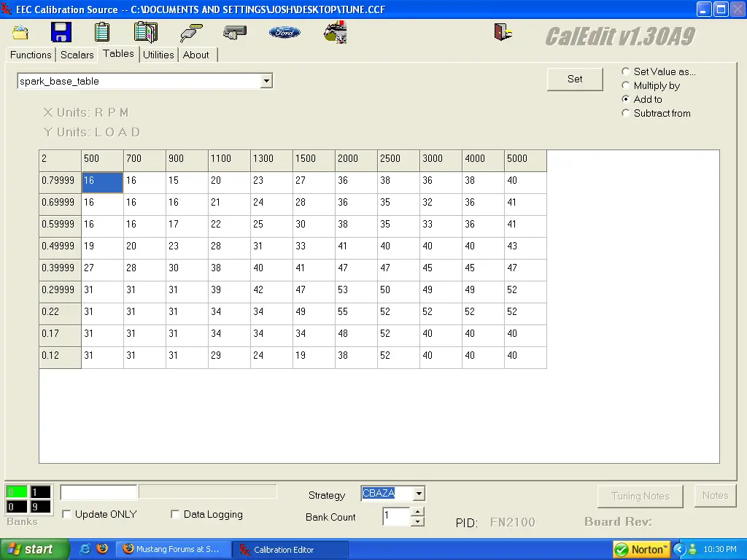
Task: Click Calibration Editor taskbar button
Action: click(x=290, y=550)
